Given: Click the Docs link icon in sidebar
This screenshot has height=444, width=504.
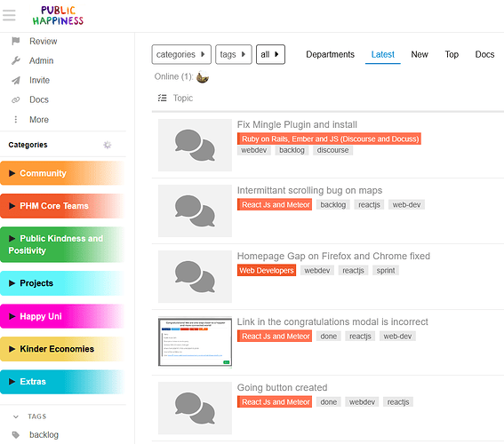Looking at the screenshot, I should [16, 99].
